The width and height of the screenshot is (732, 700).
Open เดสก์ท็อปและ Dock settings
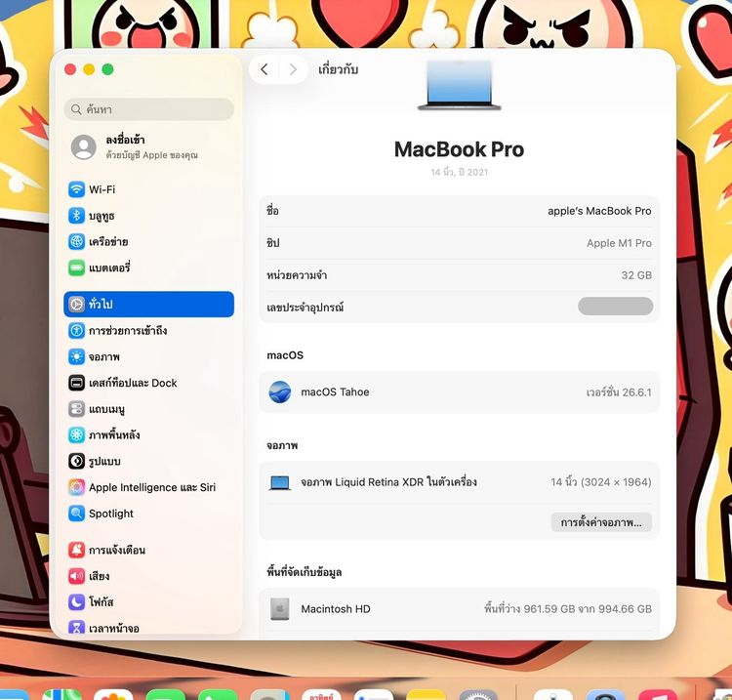(x=148, y=383)
